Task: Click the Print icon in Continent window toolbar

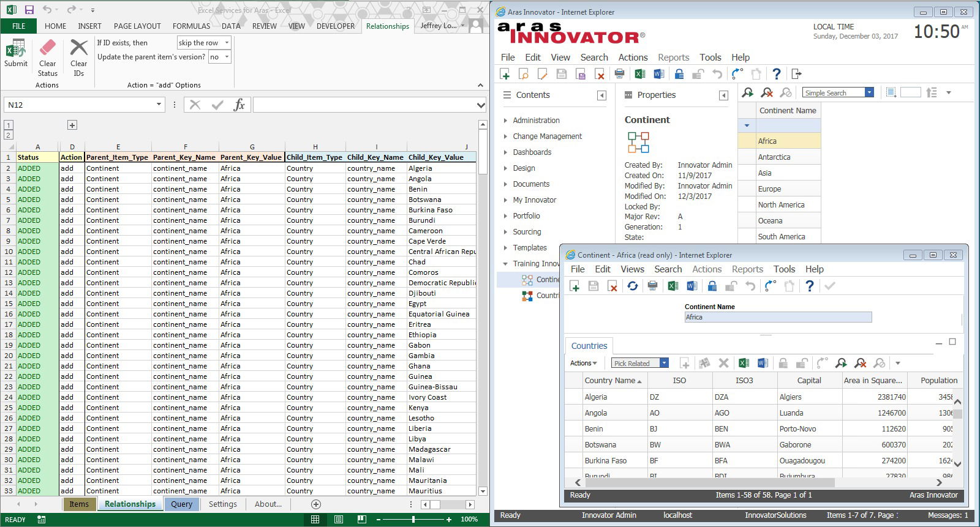Action: 652,286
